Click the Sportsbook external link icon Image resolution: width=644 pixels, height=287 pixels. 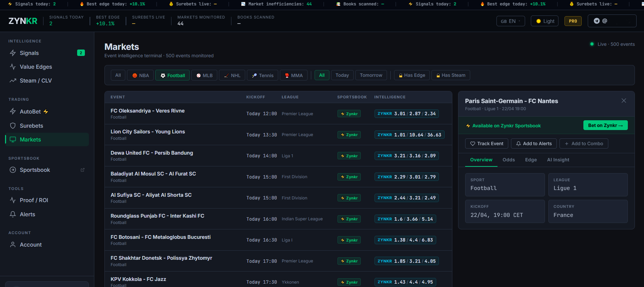pyautogui.click(x=83, y=170)
